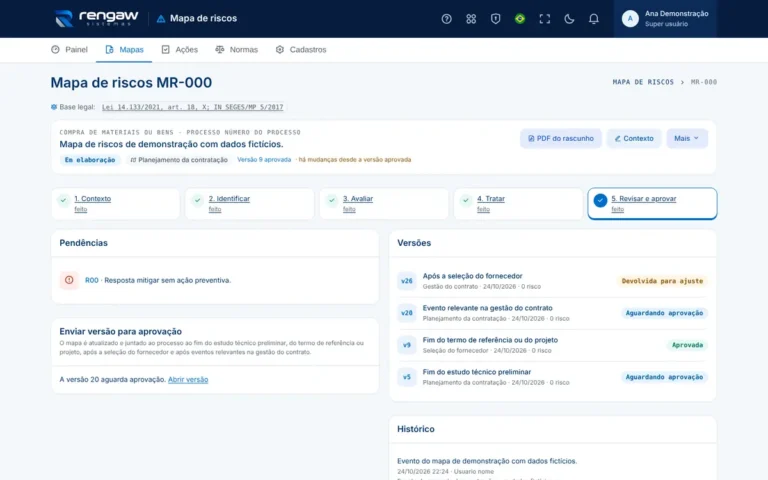Click the Contexto edit button
768x480 pixels.
point(634,139)
